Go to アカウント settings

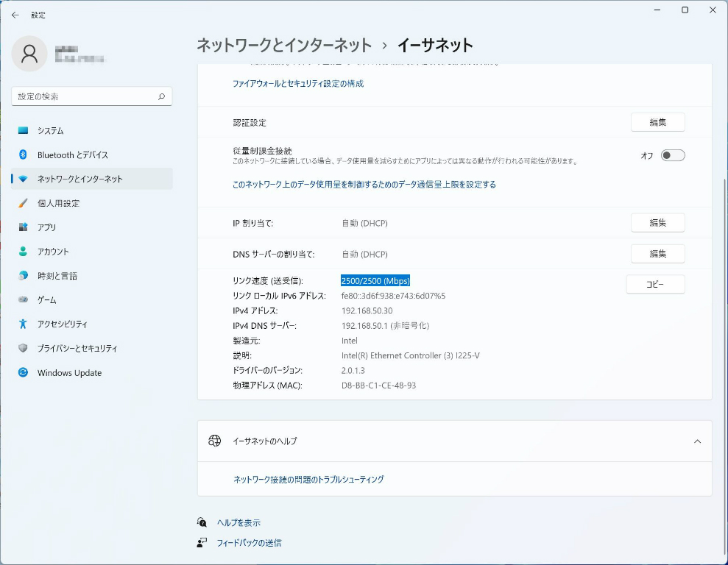[x=53, y=252]
